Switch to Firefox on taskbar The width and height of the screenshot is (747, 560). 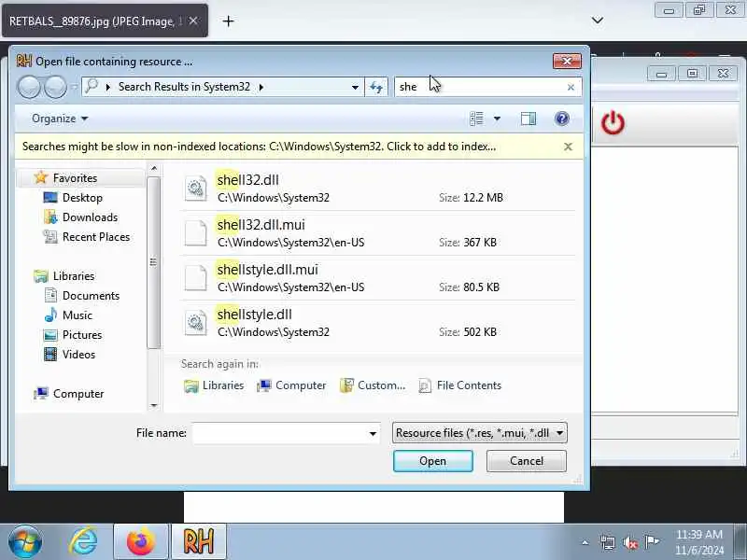141,542
